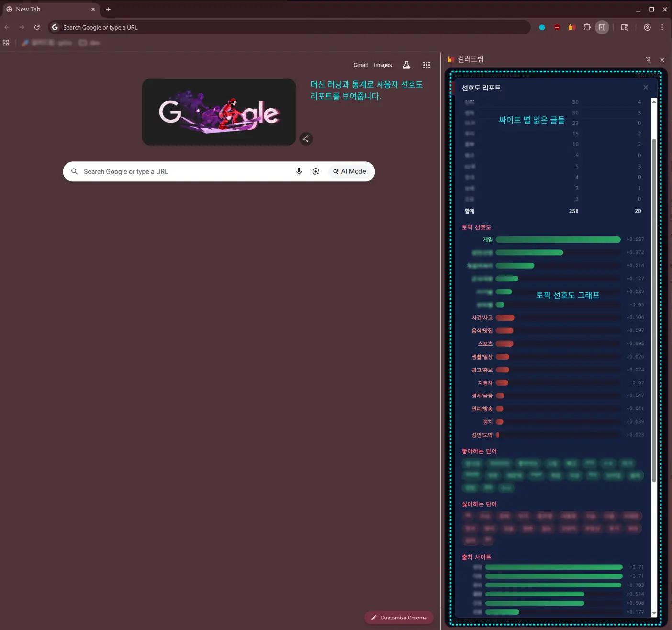Start a voice search with the microphone

coord(299,171)
